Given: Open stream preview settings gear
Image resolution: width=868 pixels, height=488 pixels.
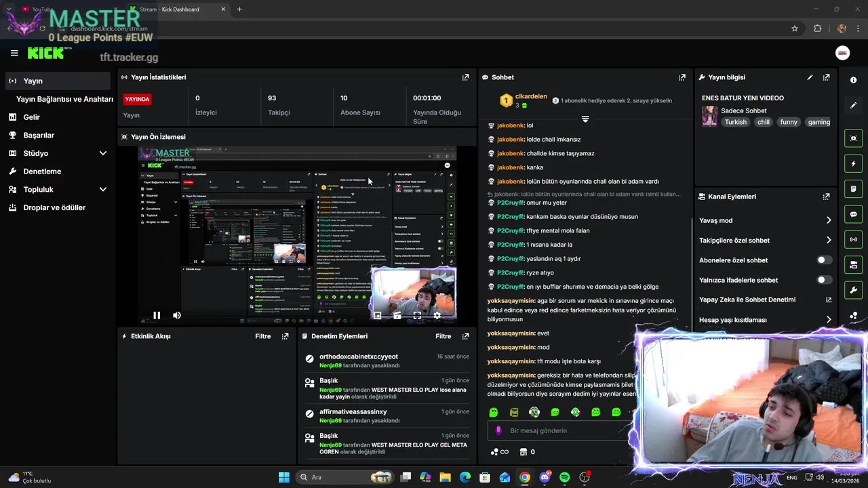Looking at the screenshot, I should (x=437, y=315).
